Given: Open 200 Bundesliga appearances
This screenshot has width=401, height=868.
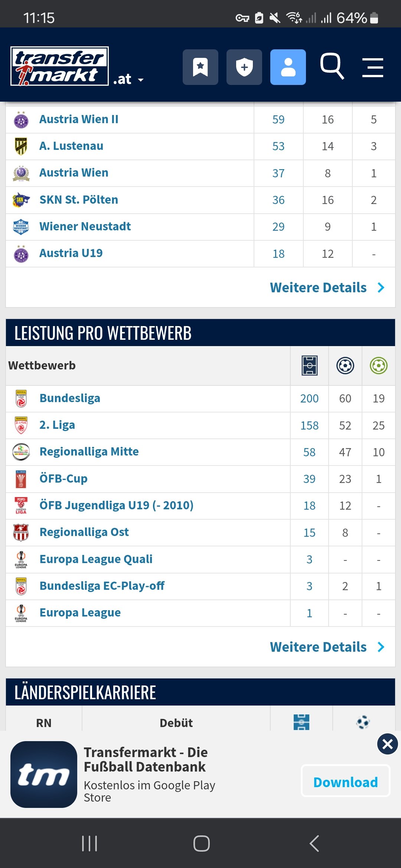Looking at the screenshot, I should tap(309, 398).
